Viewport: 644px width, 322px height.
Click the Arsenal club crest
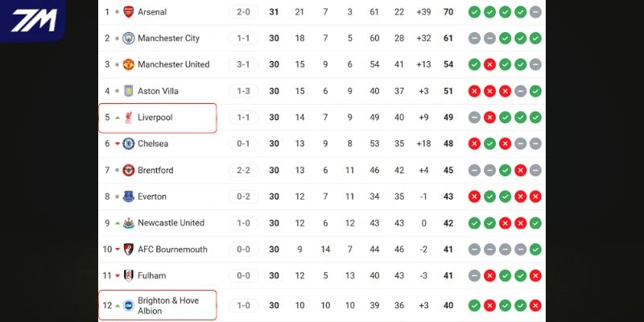(x=128, y=12)
